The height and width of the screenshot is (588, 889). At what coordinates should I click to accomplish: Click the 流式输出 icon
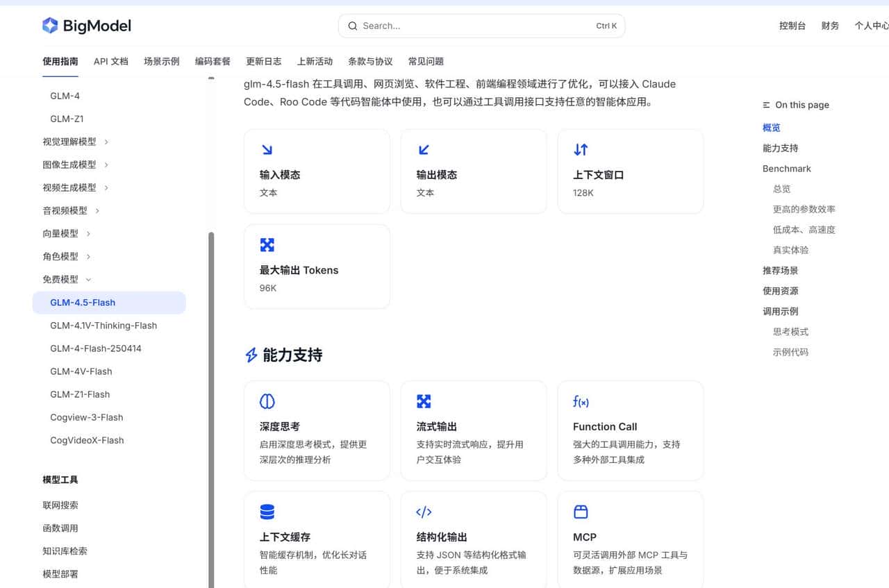point(424,401)
